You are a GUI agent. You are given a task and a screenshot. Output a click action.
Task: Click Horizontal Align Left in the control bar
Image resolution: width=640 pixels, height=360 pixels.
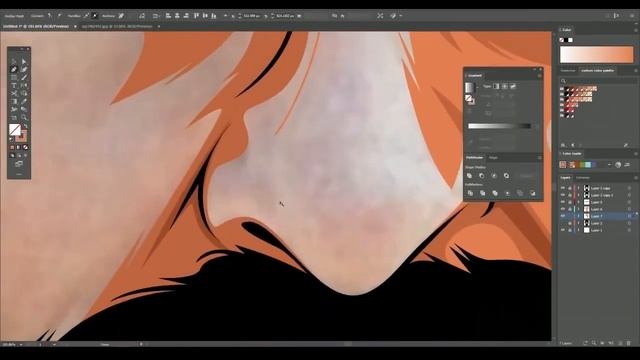pyautogui.click(x=168, y=16)
